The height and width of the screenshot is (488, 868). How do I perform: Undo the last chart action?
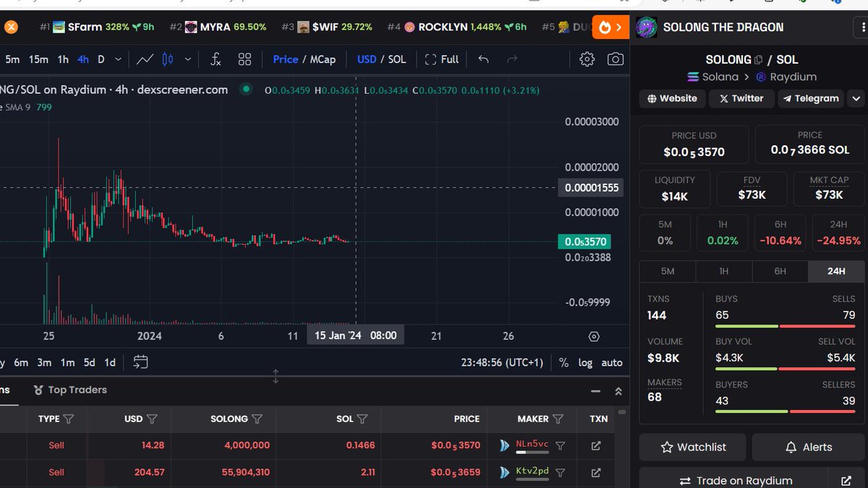483,59
